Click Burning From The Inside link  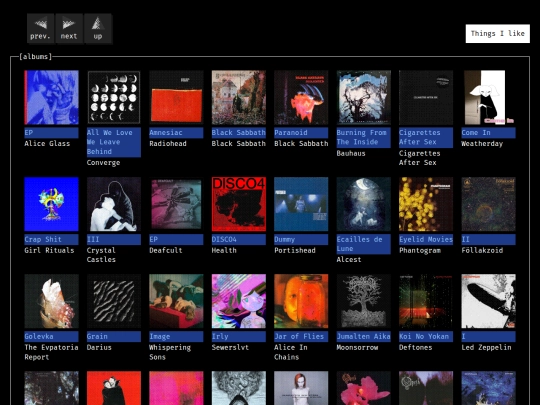click(x=364, y=137)
